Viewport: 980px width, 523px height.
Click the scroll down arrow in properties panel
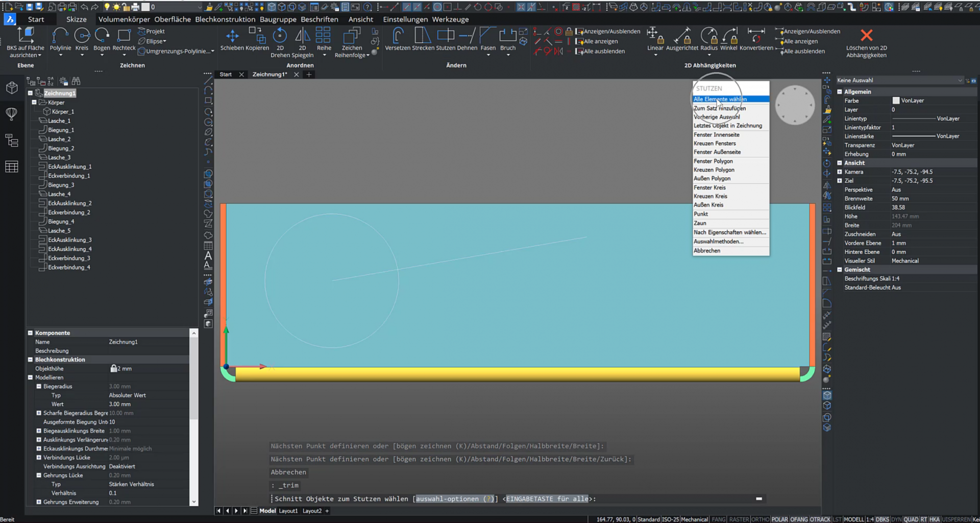click(x=193, y=502)
